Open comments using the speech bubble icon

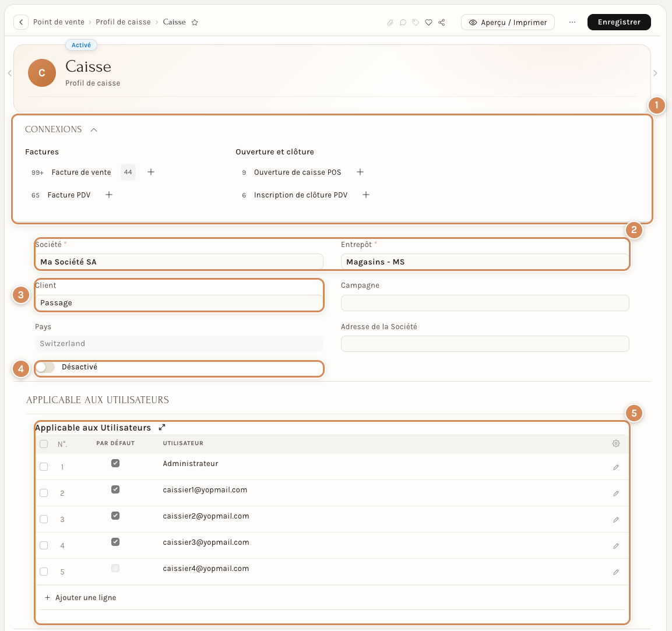pyautogui.click(x=403, y=22)
